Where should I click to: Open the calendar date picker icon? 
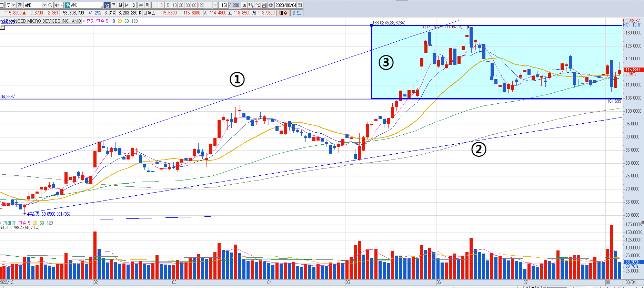[300, 5]
